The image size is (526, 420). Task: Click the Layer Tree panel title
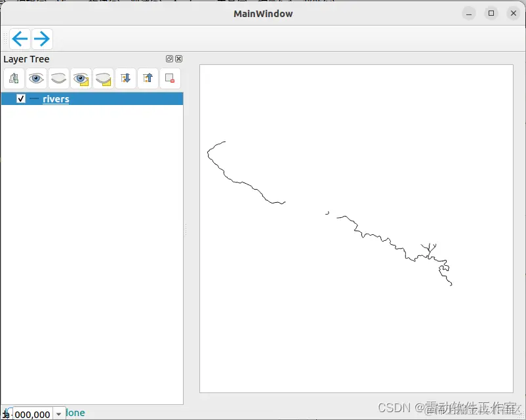[x=26, y=59]
